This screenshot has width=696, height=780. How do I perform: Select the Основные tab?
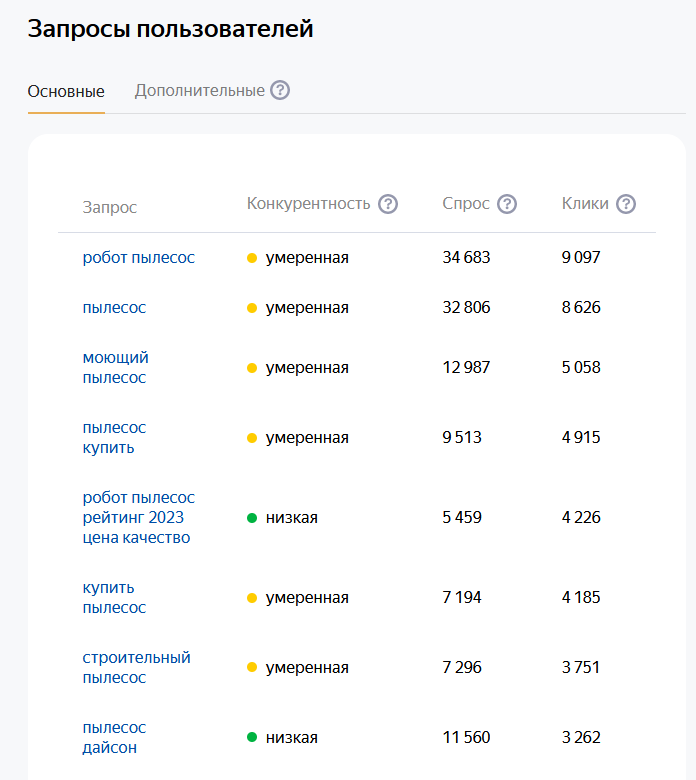pyautogui.click(x=66, y=92)
